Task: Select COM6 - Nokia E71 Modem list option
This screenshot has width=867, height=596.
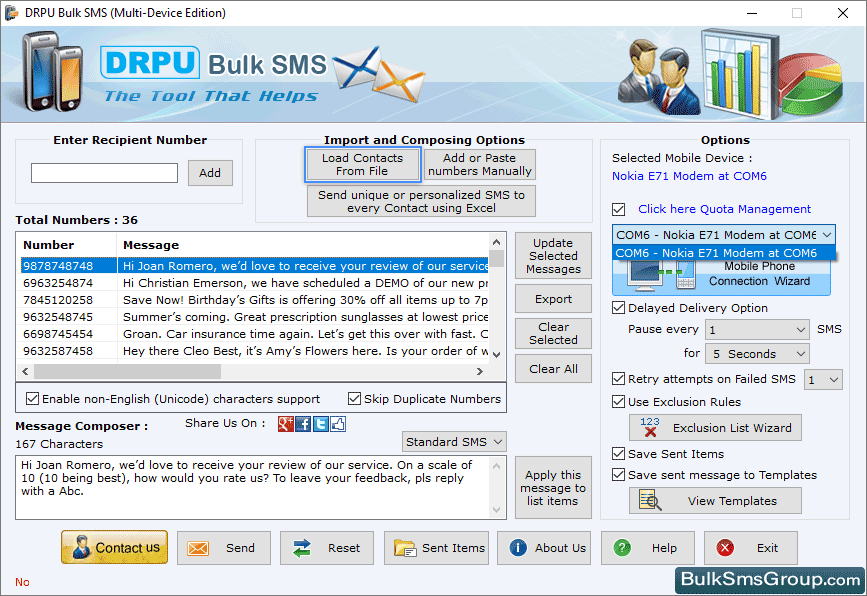Action: pos(724,253)
